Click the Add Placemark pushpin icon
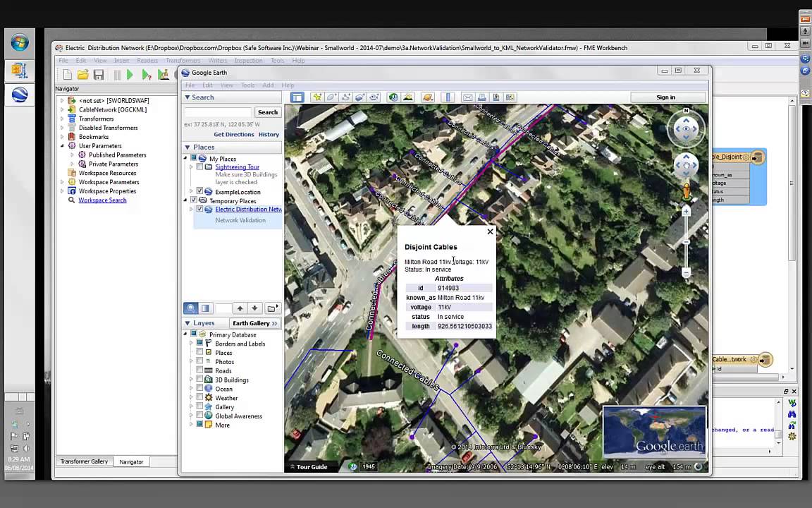 pyautogui.click(x=317, y=97)
